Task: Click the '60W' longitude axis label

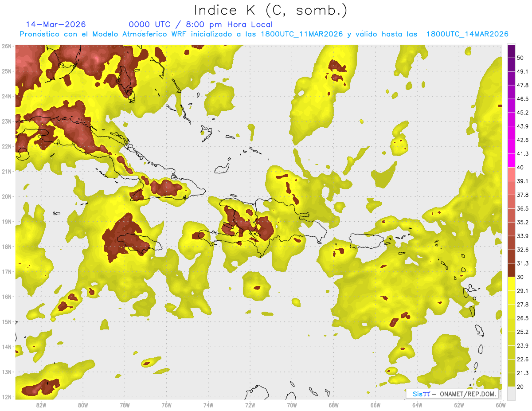Action: tap(501, 405)
